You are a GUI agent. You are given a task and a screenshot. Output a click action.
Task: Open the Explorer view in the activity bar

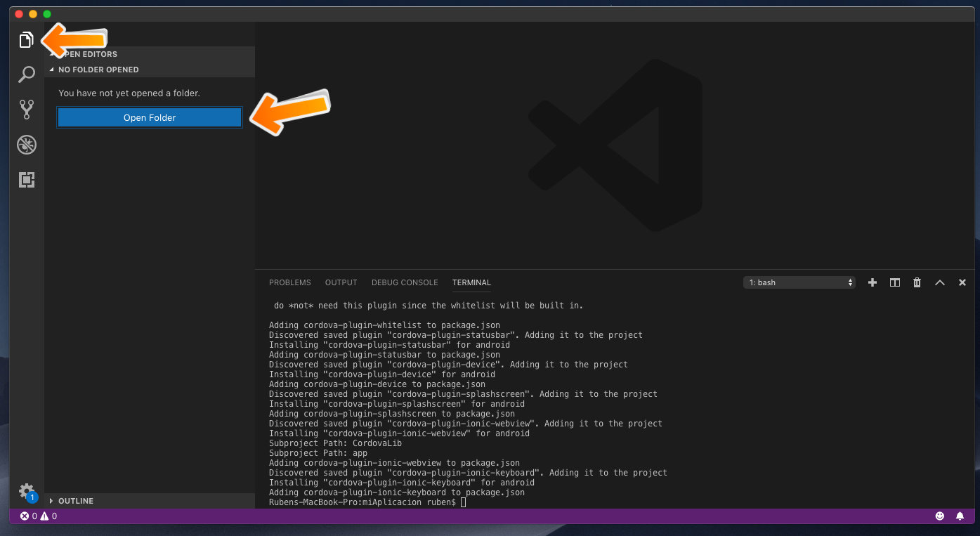(26, 40)
